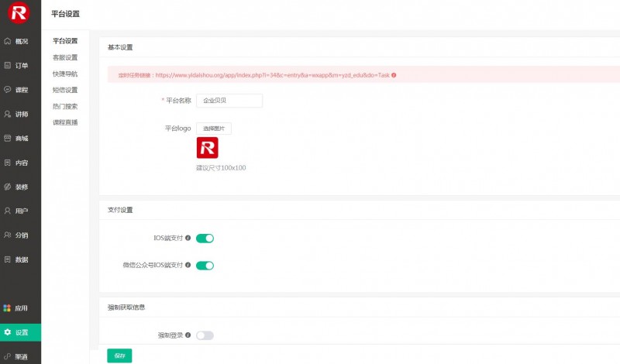This screenshot has height=364, width=620.
Task: Toggle the IOS端支付 switch
Action: [205, 239]
